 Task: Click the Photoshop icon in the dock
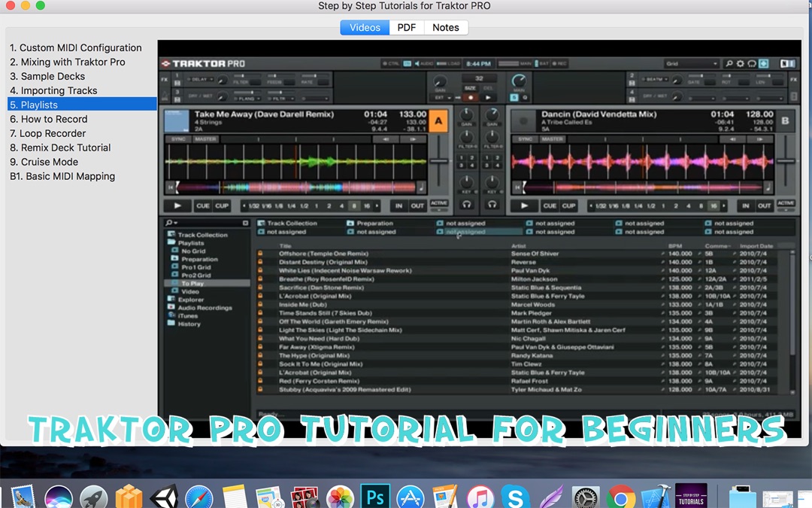pyautogui.click(x=374, y=497)
